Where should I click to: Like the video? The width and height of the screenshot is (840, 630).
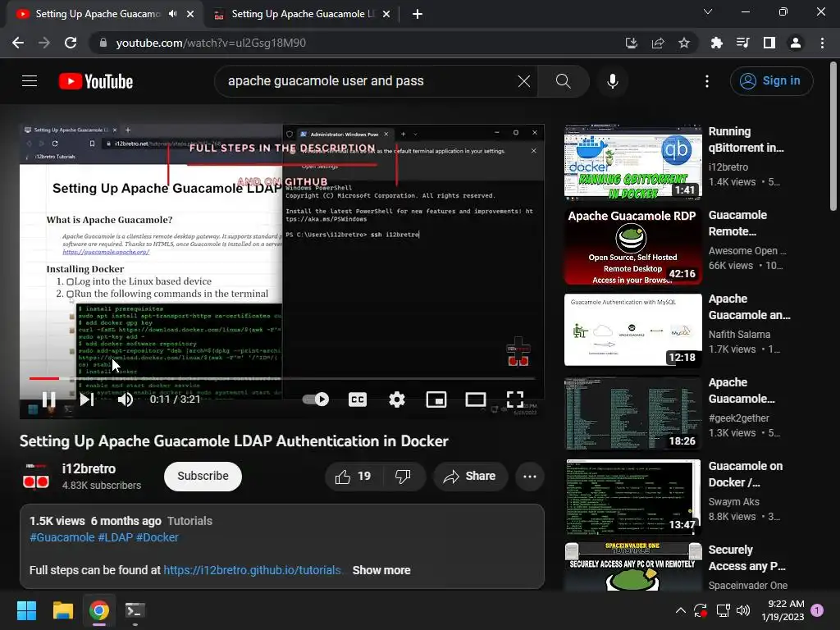click(x=353, y=477)
